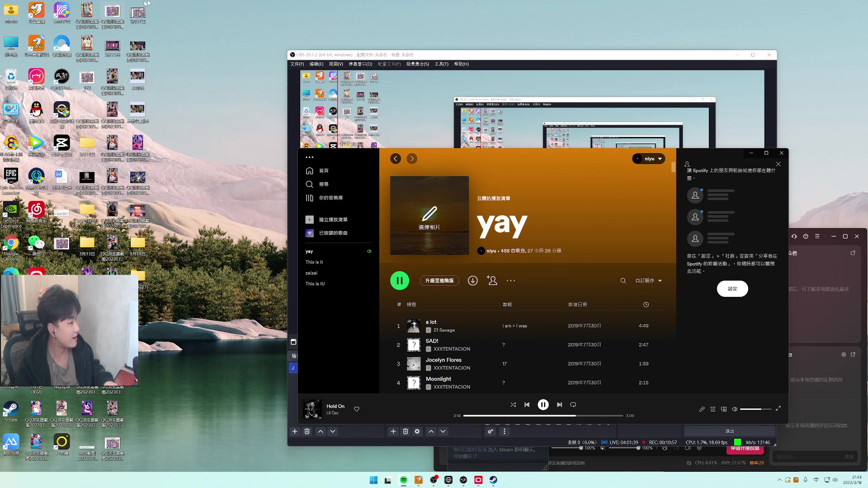
Task: Open the niyu profile link under yay
Action: click(491, 251)
